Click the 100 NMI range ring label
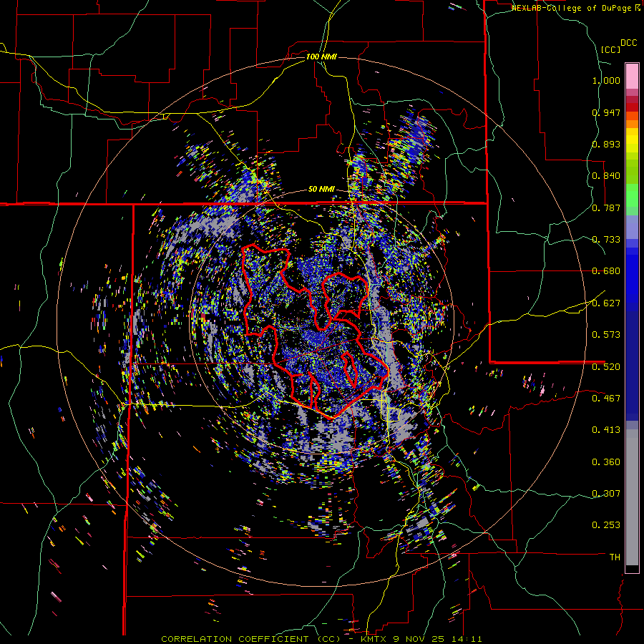This screenshot has height=644, width=644. [x=321, y=57]
